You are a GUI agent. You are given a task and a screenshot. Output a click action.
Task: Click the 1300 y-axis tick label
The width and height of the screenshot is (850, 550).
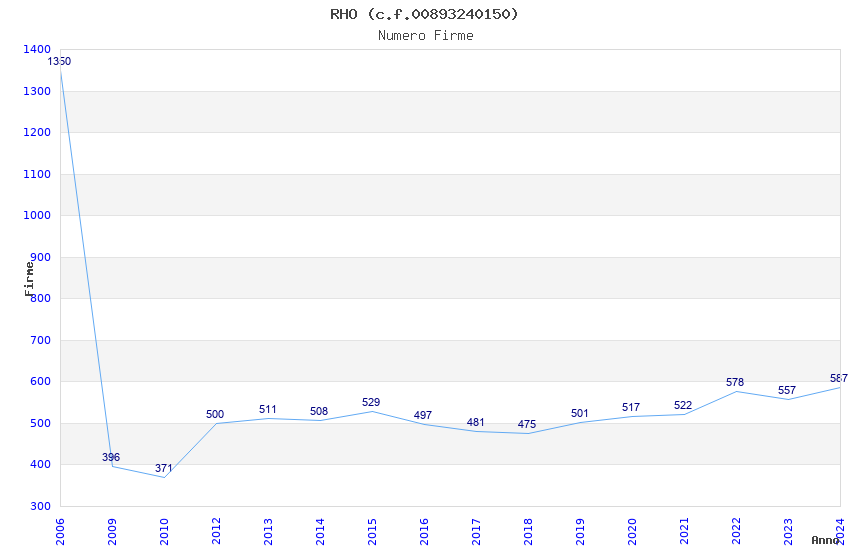point(37,91)
